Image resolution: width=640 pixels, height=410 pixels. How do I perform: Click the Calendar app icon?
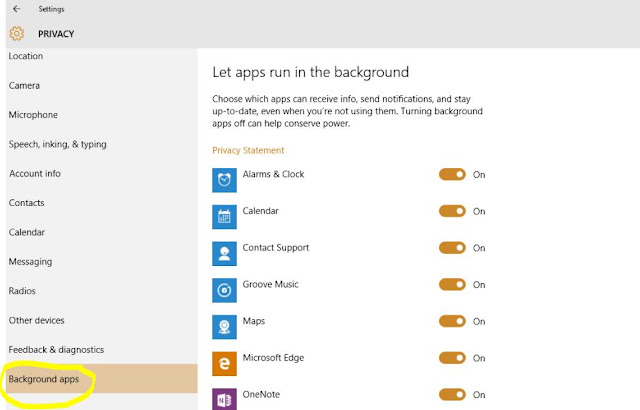tap(224, 217)
